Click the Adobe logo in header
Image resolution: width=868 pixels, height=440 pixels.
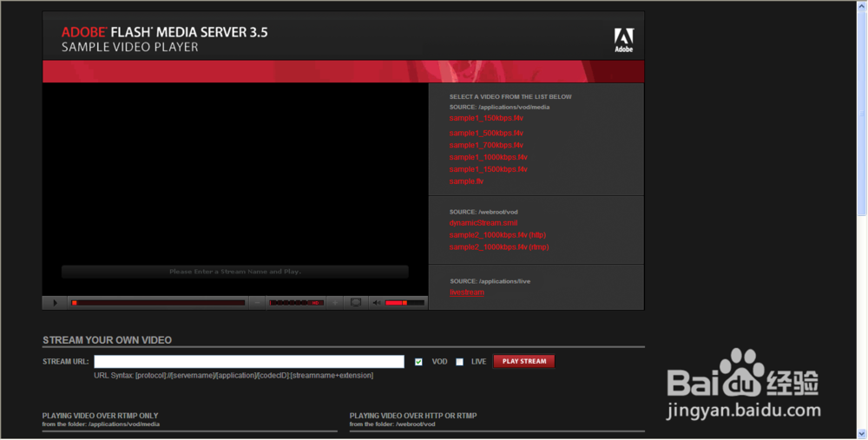click(x=624, y=41)
